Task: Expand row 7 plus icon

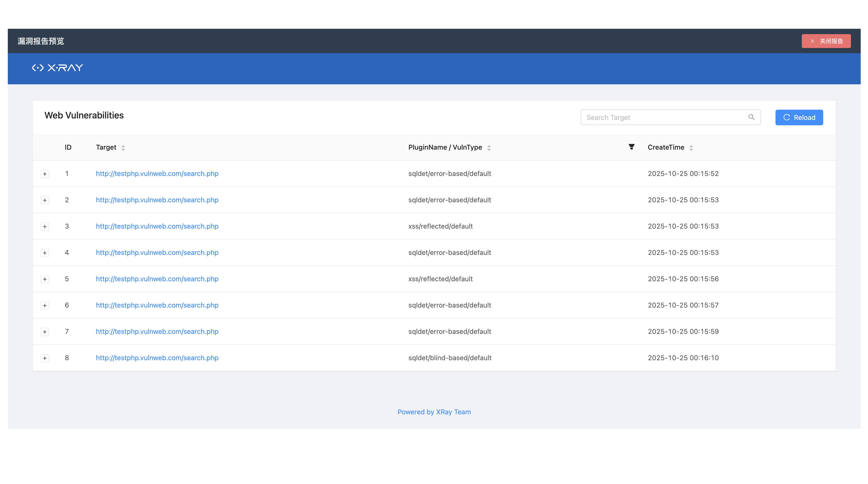Action: pyautogui.click(x=45, y=332)
